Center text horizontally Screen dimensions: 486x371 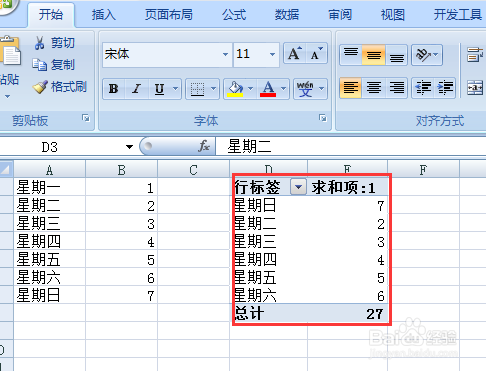[374, 88]
